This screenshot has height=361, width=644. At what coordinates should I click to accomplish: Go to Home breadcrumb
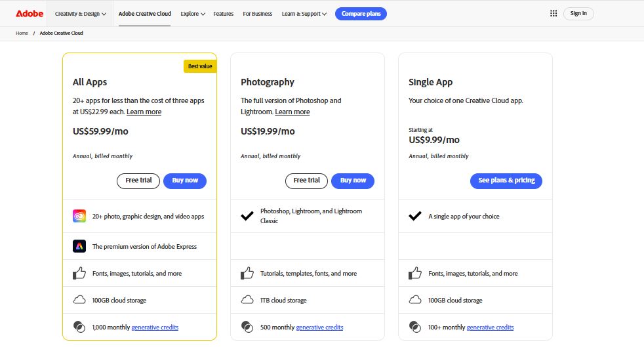[22, 33]
